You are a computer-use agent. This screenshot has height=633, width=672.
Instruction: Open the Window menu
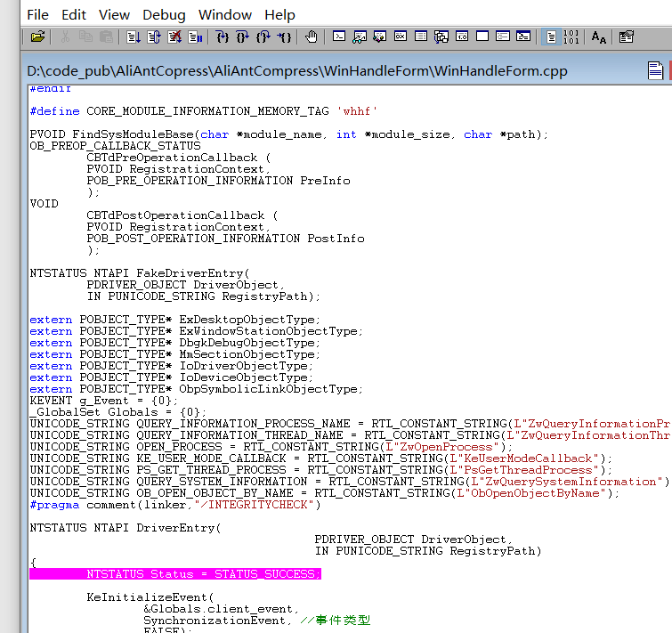(x=224, y=15)
